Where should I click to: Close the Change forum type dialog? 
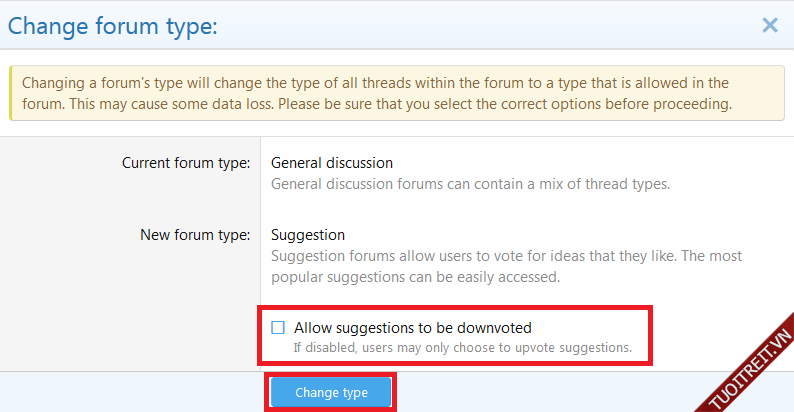pyautogui.click(x=769, y=25)
